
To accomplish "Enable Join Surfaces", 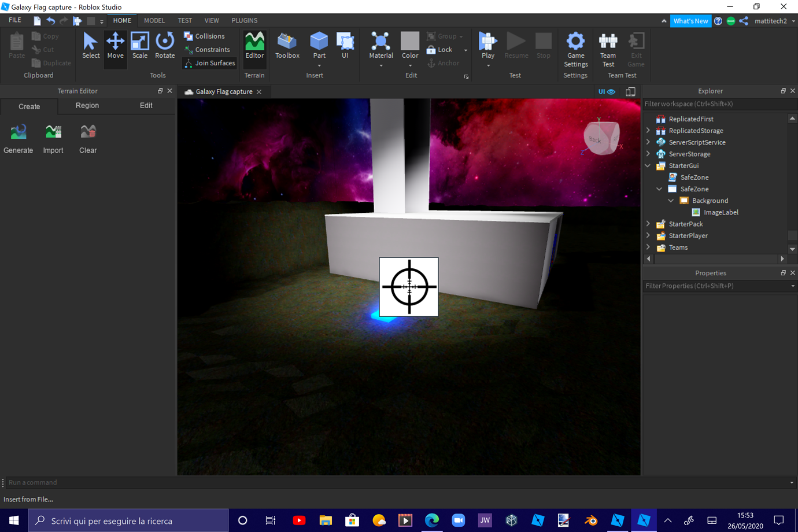I will pyautogui.click(x=209, y=63).
